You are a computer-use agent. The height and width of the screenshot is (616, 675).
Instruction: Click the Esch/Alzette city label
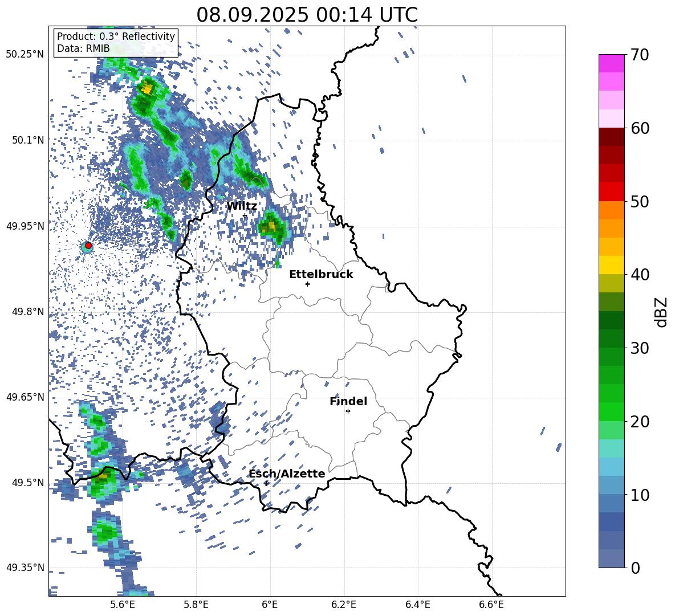287,474
